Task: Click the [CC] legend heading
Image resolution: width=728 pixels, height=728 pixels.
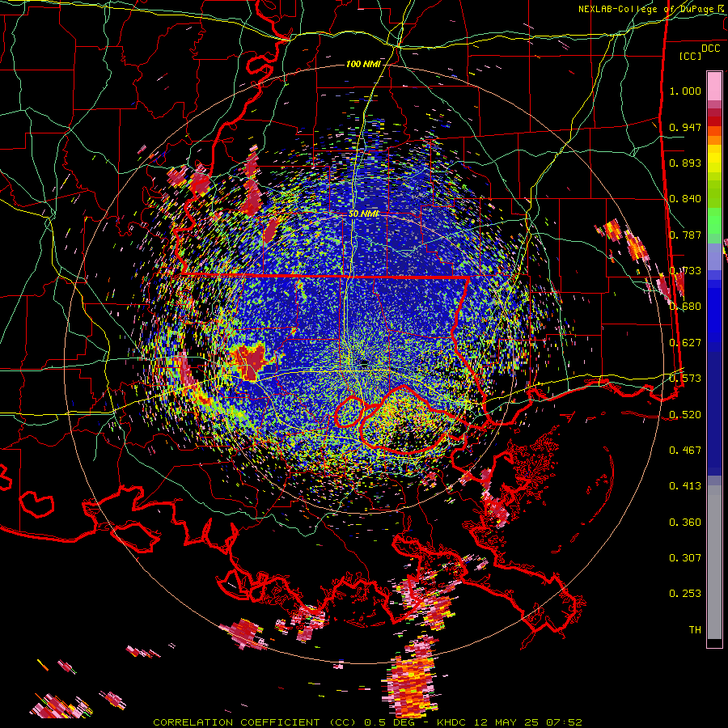Action: coord(690,56)
